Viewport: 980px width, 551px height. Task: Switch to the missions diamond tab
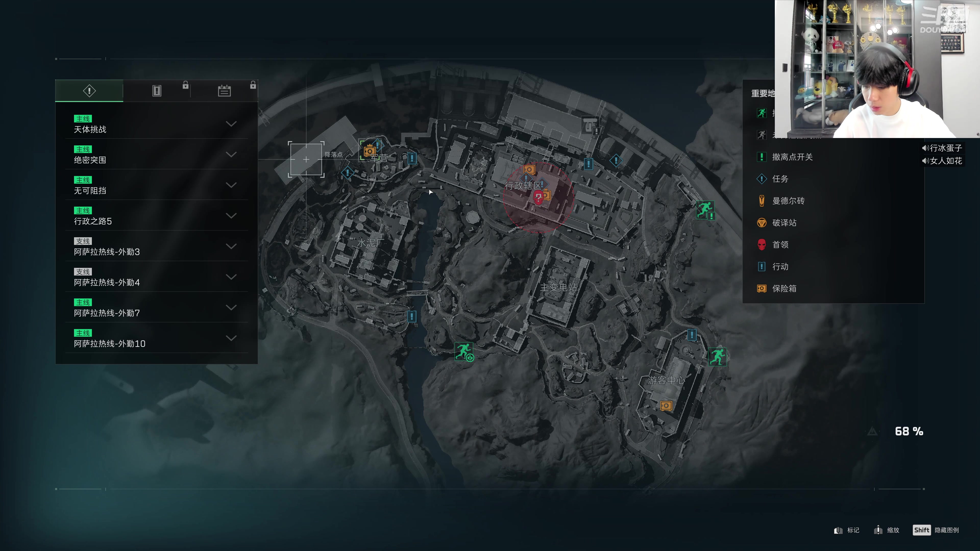89,91
